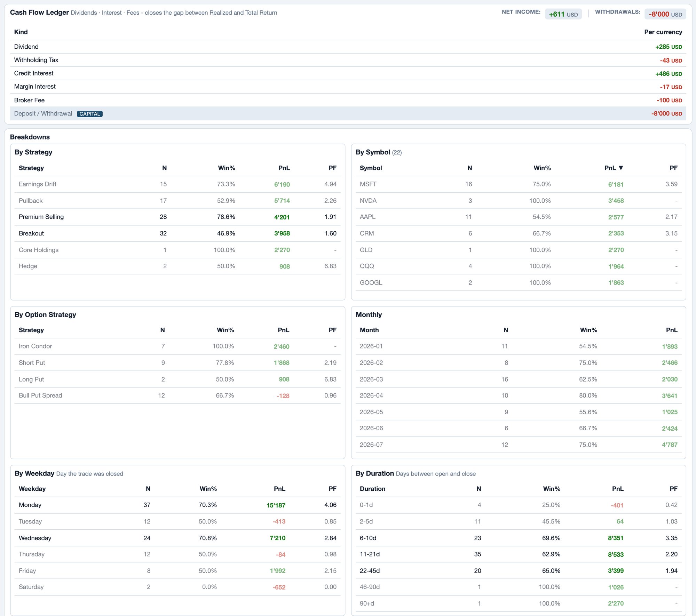Click the 11-21d duration row
Image resolution: width=696 pixels, height=616 pixels.
point(519,554)
